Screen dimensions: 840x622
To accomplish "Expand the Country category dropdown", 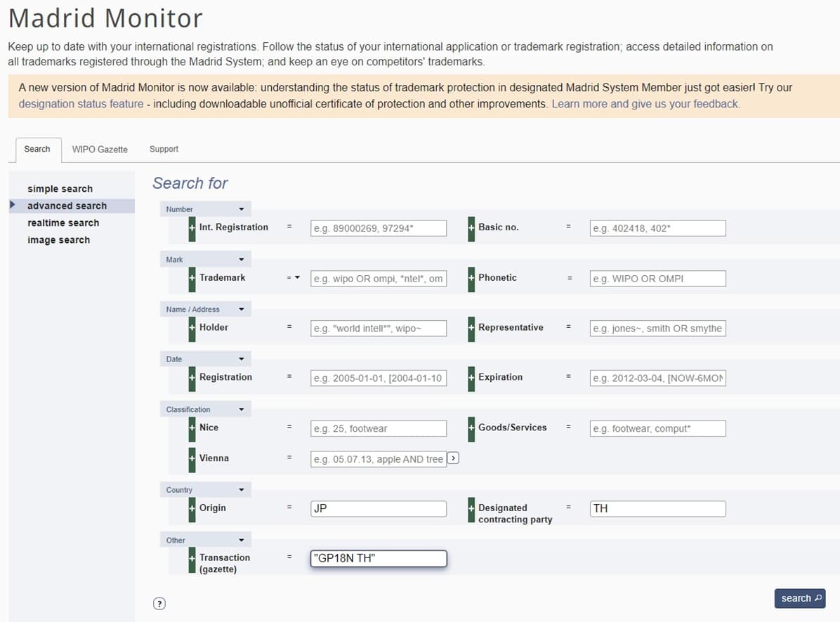I will point(242,489).
